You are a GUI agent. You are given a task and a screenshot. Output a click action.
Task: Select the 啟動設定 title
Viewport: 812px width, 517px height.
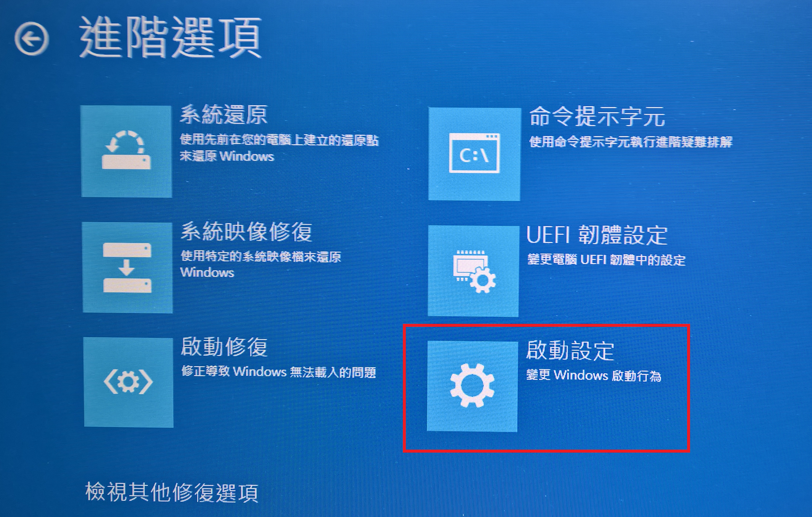(570, 350)
